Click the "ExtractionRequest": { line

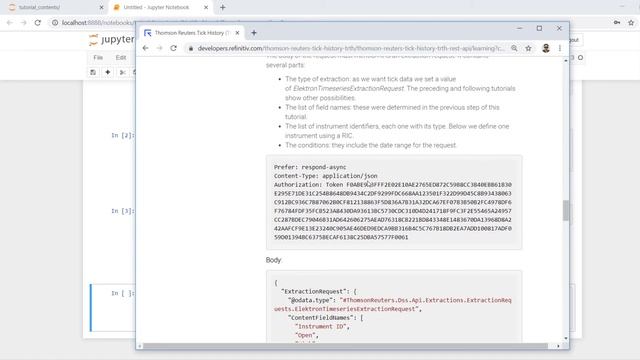318,291
